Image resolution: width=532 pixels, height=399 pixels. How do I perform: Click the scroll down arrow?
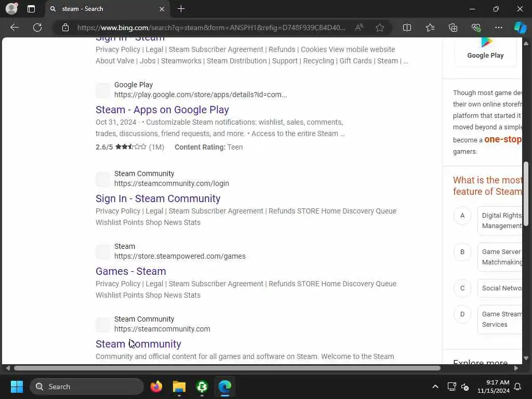(526, 358)
